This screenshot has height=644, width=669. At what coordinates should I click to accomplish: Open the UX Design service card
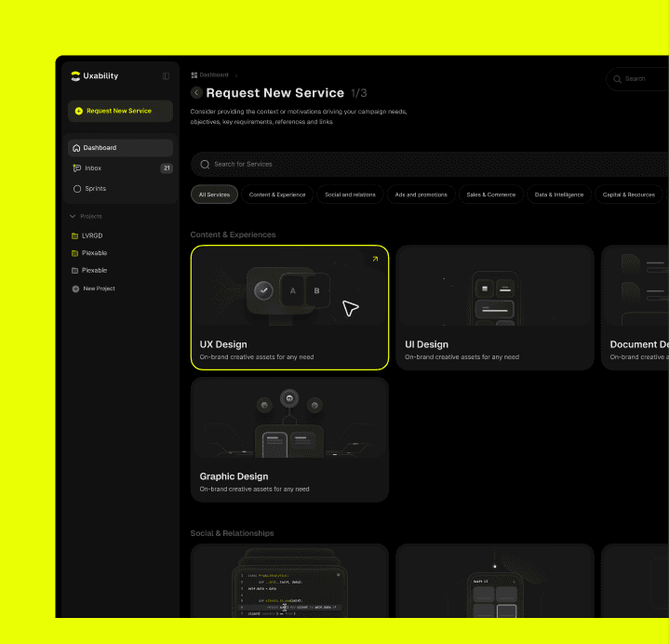[289, 308]
